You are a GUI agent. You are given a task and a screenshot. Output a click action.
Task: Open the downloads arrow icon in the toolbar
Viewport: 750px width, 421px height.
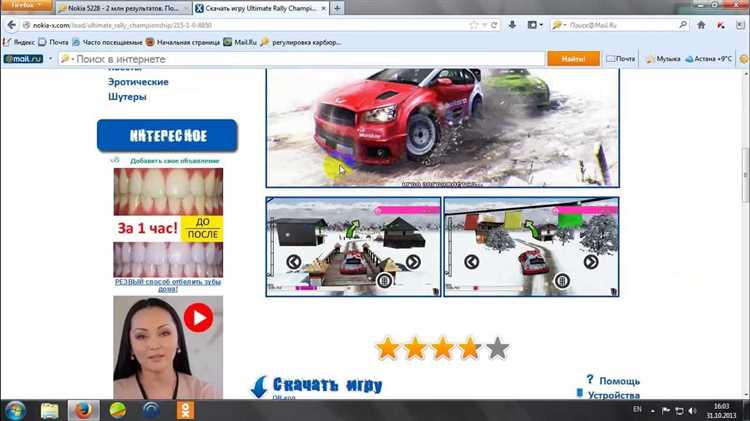click(x=512, y=25)
